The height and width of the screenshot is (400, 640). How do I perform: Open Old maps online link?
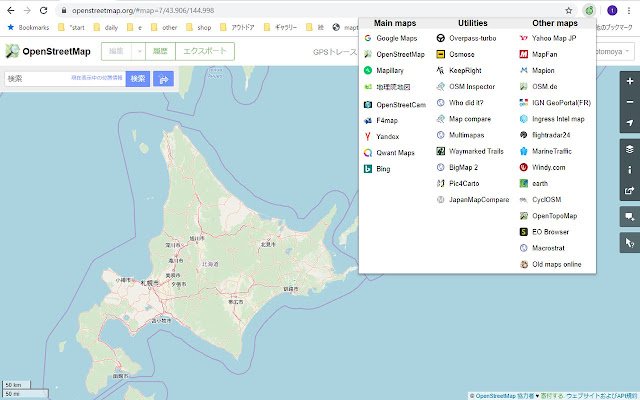[x=550, y=264]
